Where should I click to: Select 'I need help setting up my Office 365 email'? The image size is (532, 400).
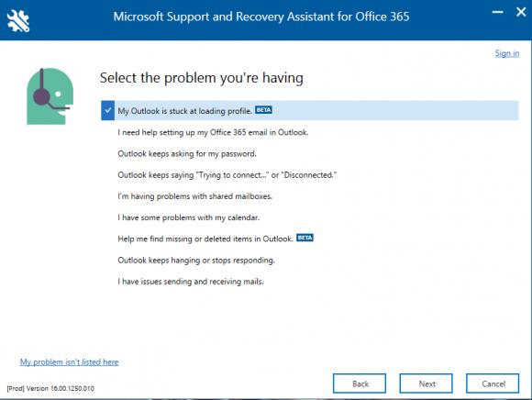click(x=213, y=132)
